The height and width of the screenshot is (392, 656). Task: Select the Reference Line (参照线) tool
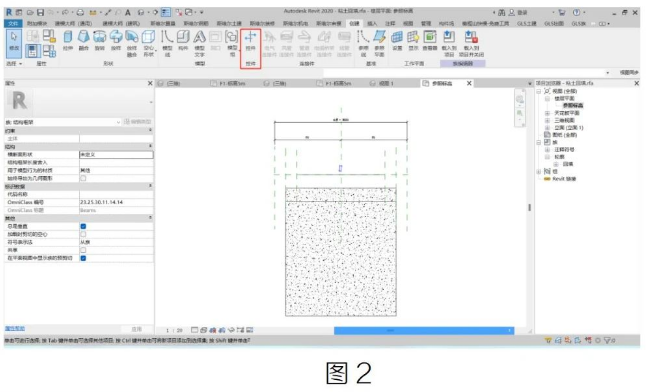coord(363,43)
